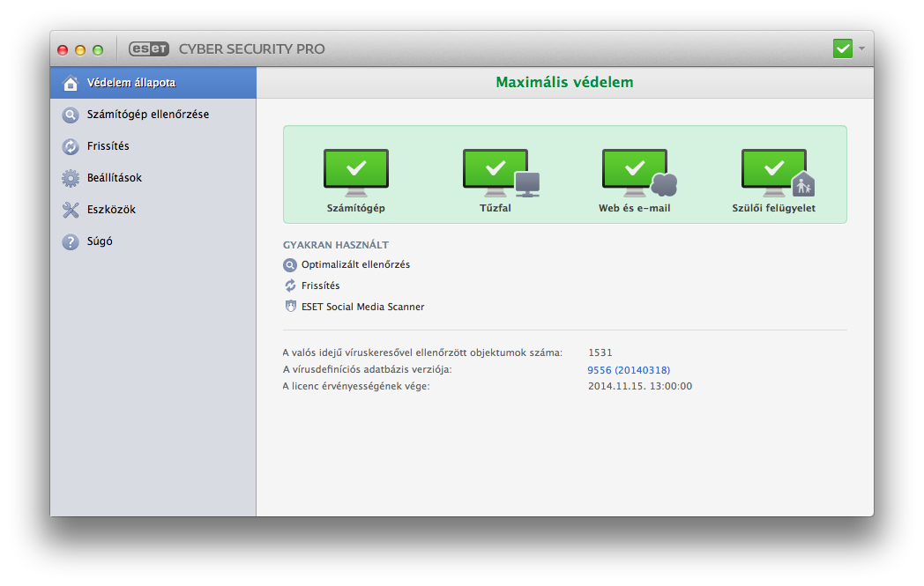Open the Web és e-mail monitor icon

(639, 173)
